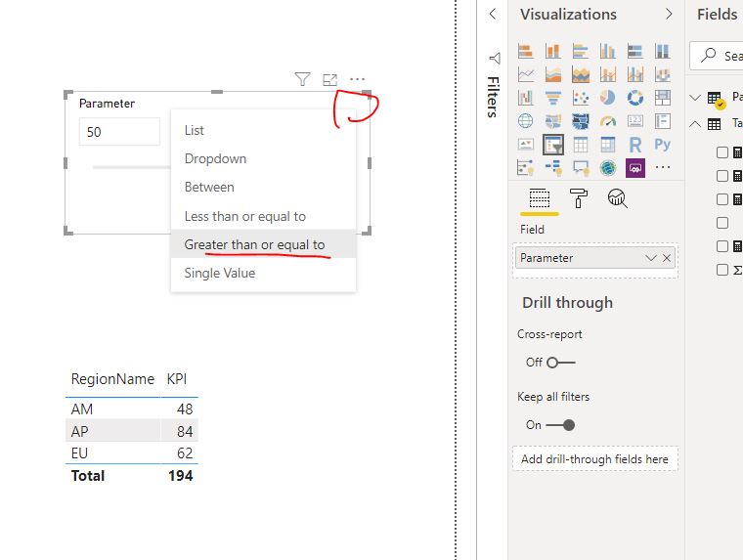The width and height of the screenshot is (743, 560).
Task: Choose Less than or equal to
Action: click(263, 216)
